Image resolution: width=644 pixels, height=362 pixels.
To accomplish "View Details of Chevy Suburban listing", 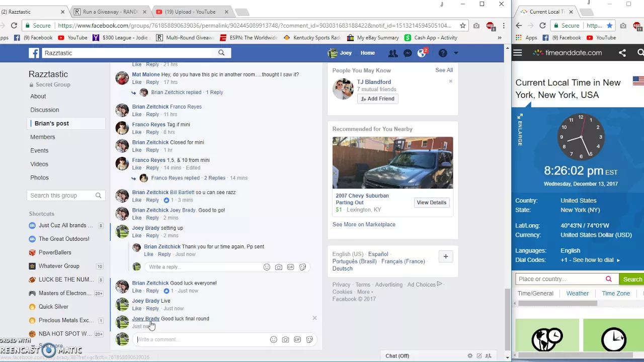I will 431,203.
